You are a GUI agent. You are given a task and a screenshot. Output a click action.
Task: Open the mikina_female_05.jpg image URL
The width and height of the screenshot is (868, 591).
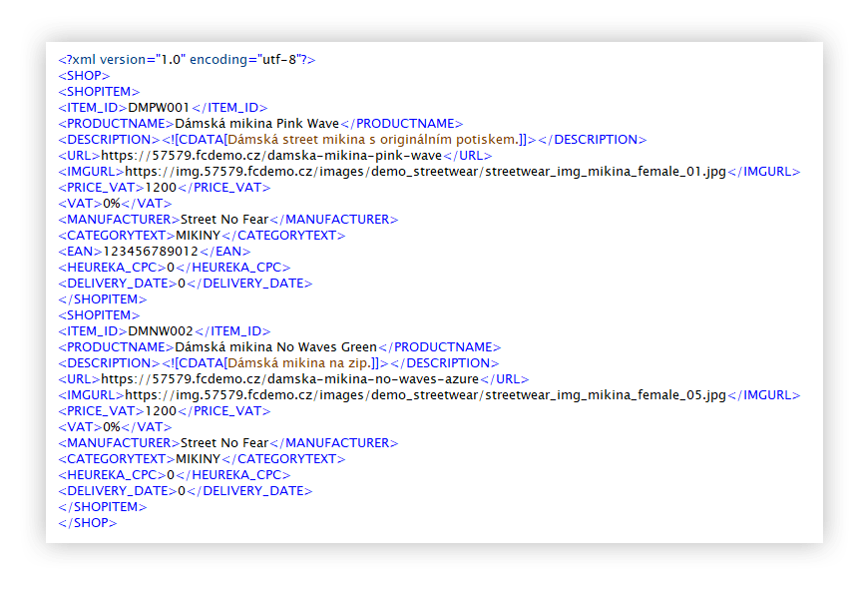coord(425,395)
